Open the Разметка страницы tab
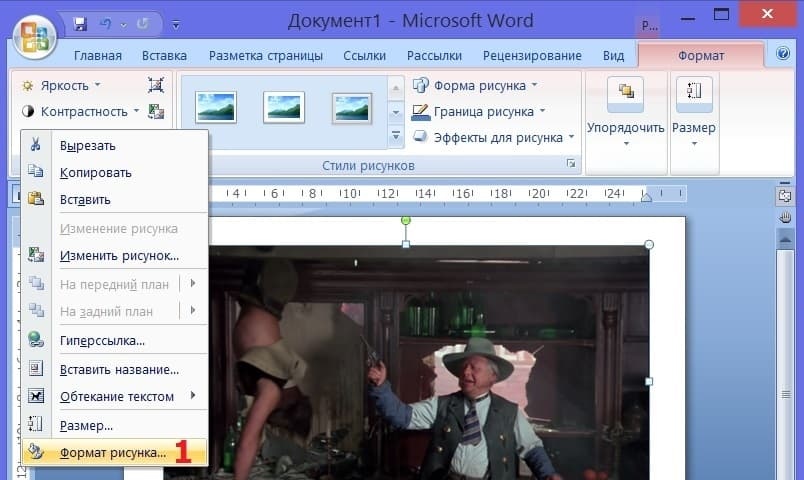804x480 pixels. pos(266,55)
